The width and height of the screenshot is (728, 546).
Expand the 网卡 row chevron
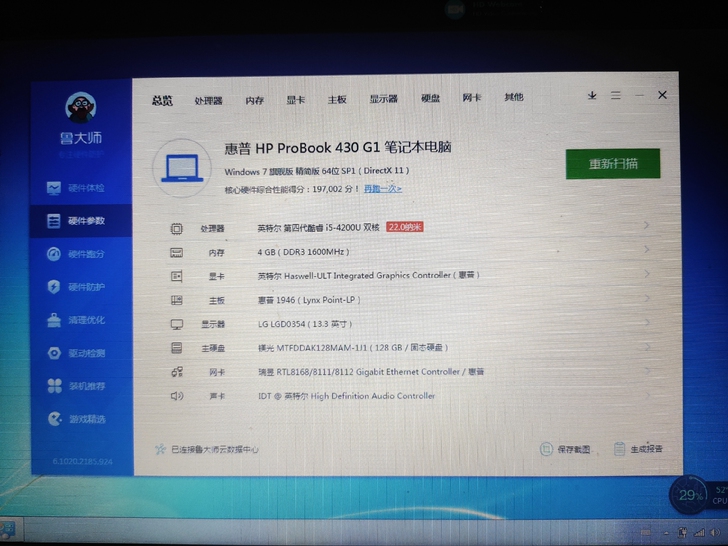(647, 370)
